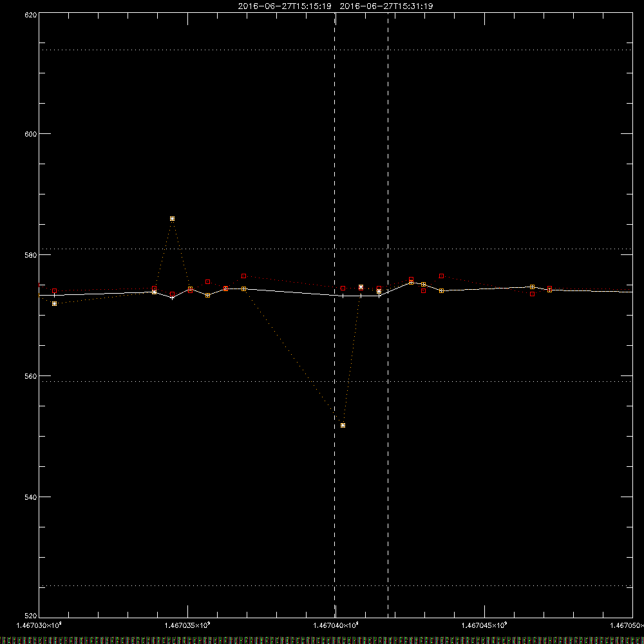Screen dimensions: 644x644
Task: Click the x-axis label 1.467045×10⁹
Action: tap(484, 625)
